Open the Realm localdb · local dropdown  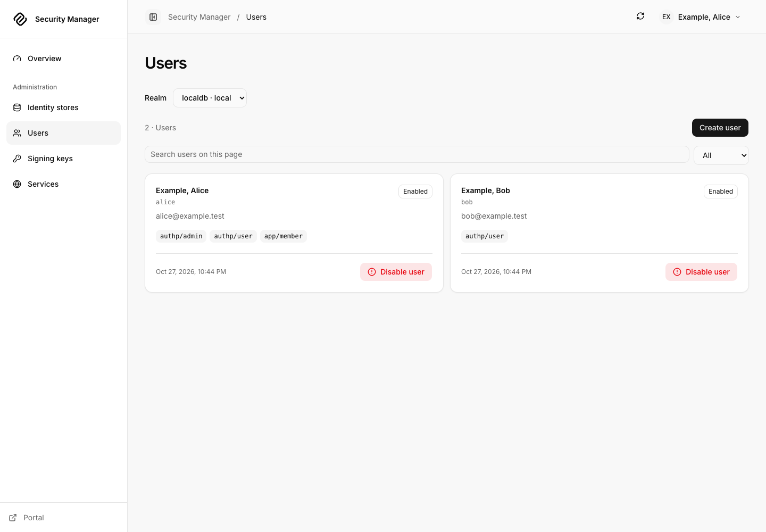[x=210, y=98]
